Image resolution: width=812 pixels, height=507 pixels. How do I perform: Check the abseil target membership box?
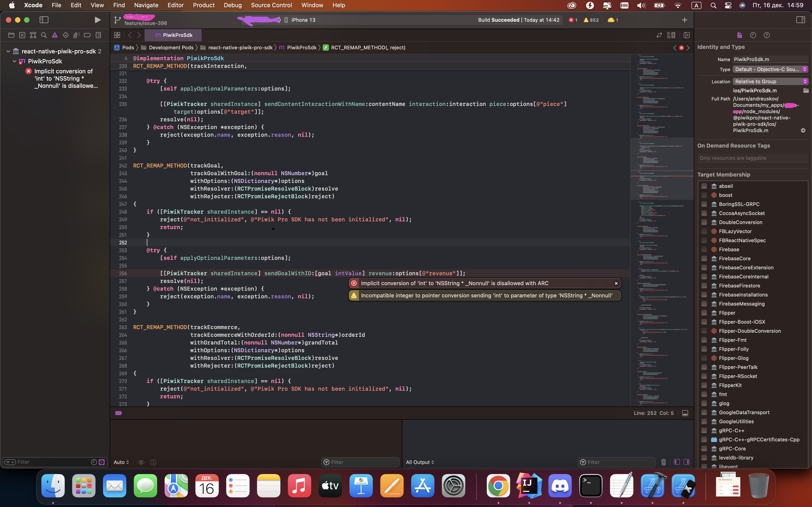[704, 186]
